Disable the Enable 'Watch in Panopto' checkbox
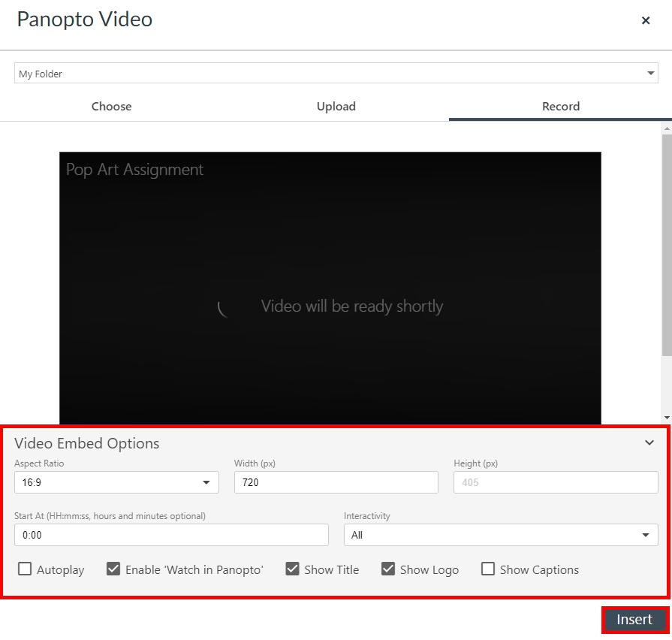Screen dimensions: 672x640 click(113, 569)
